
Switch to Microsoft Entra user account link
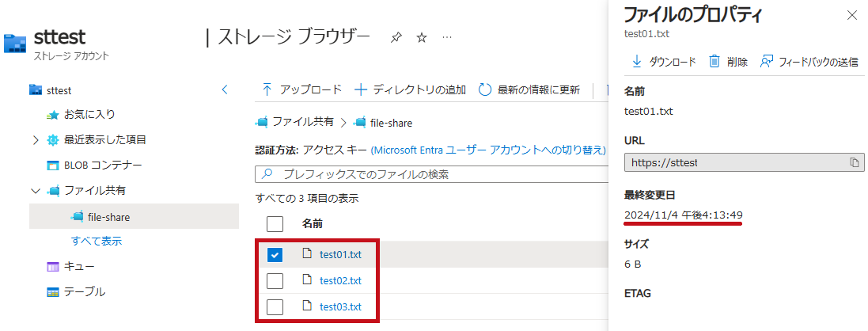[x=488, y=150]
